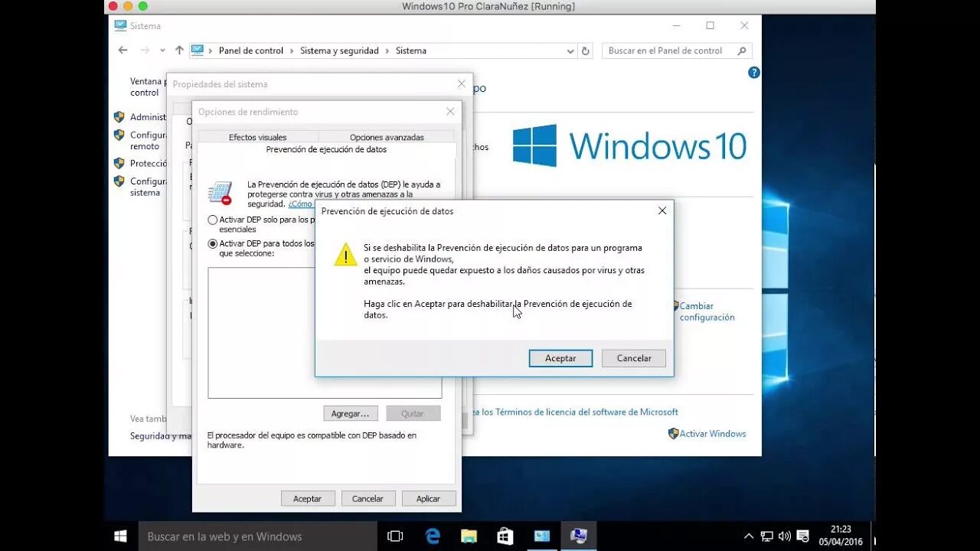Select 'Activar DEP para todos los programas'
This screenshot has height=551, width=980.
point(212,243)
